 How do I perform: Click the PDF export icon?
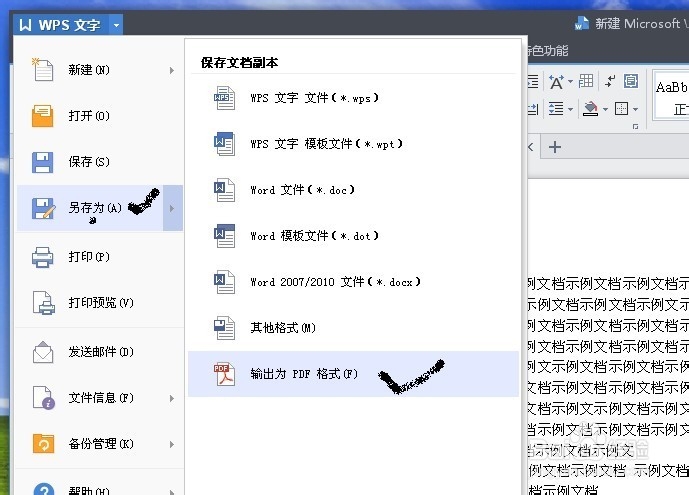point(224,374)
